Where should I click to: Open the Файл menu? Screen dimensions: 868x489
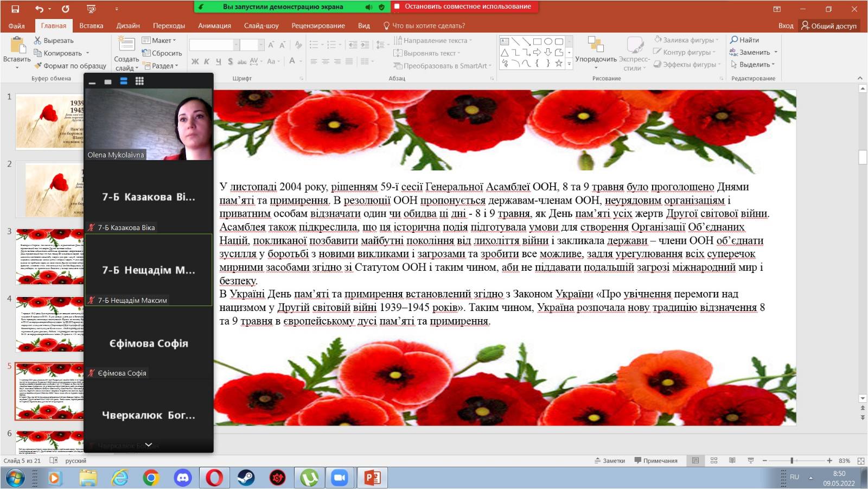coord(16,26)
